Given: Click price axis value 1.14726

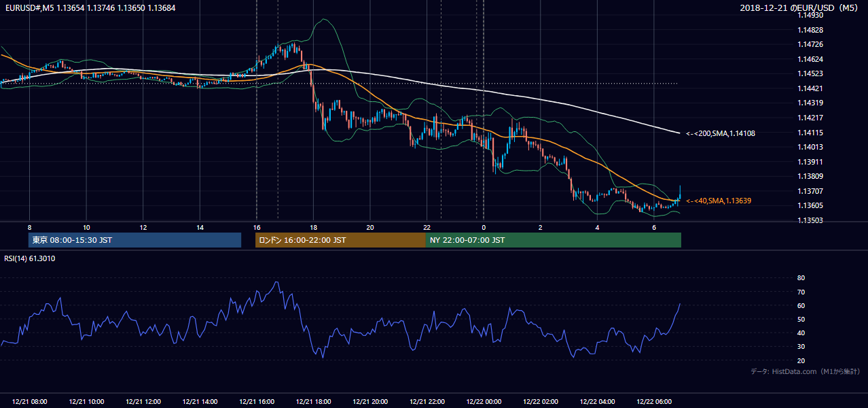Looking at the screenshot, I should [x=811, y=44].
